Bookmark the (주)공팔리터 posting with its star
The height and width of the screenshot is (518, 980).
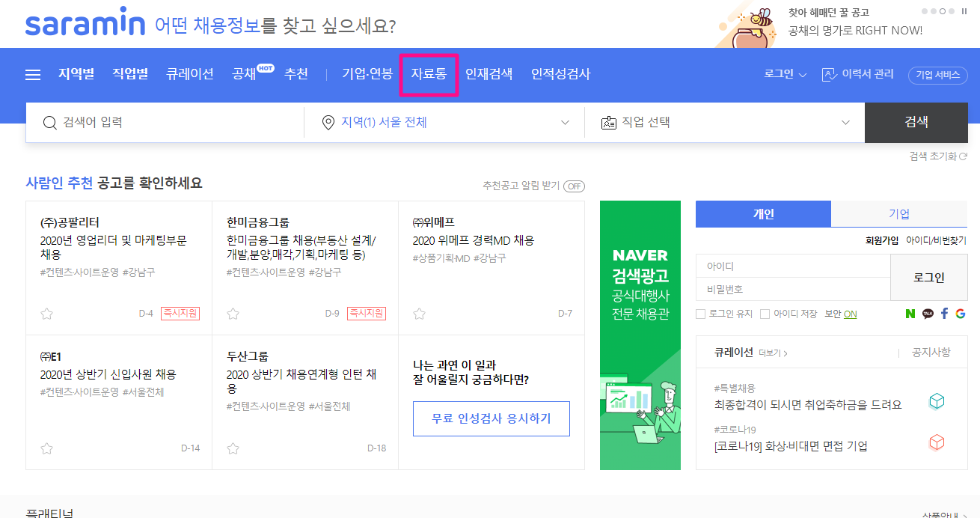coord(47,314)
